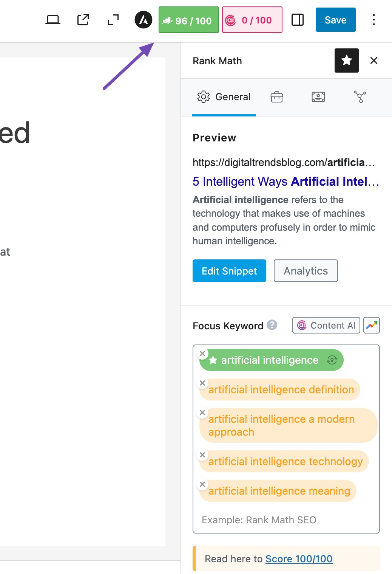The image size is (392, 574).
Task: Click the Analytics button
Action: (x=306, y=271)
